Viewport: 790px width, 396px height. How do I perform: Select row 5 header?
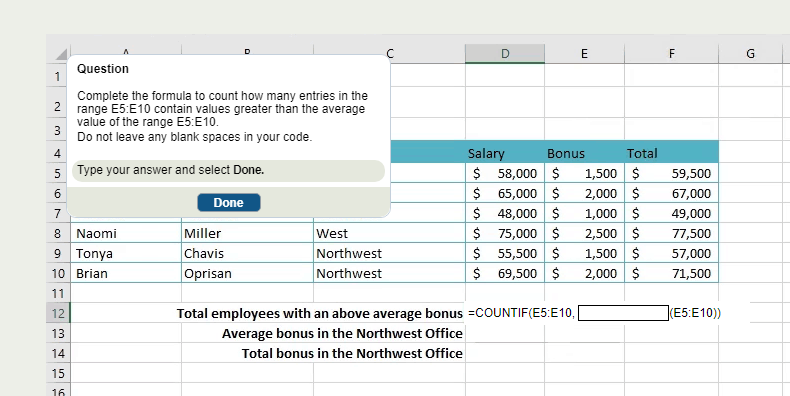point(58,173)
